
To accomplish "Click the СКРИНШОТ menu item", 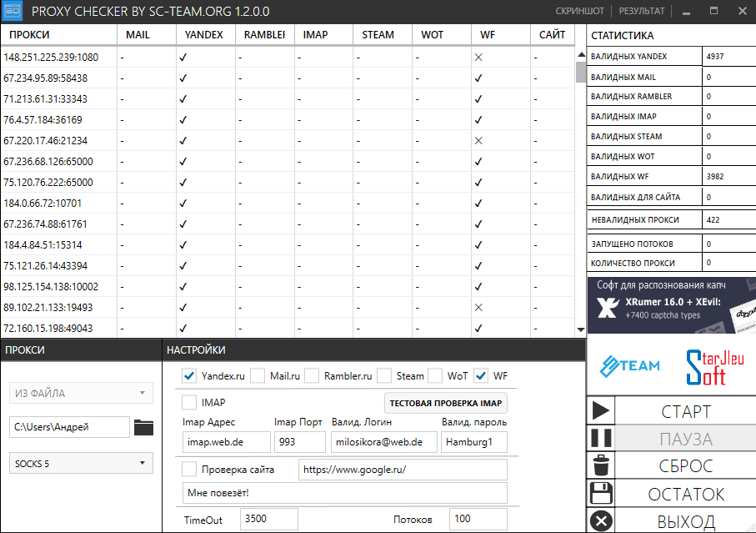I will point(579,11).
